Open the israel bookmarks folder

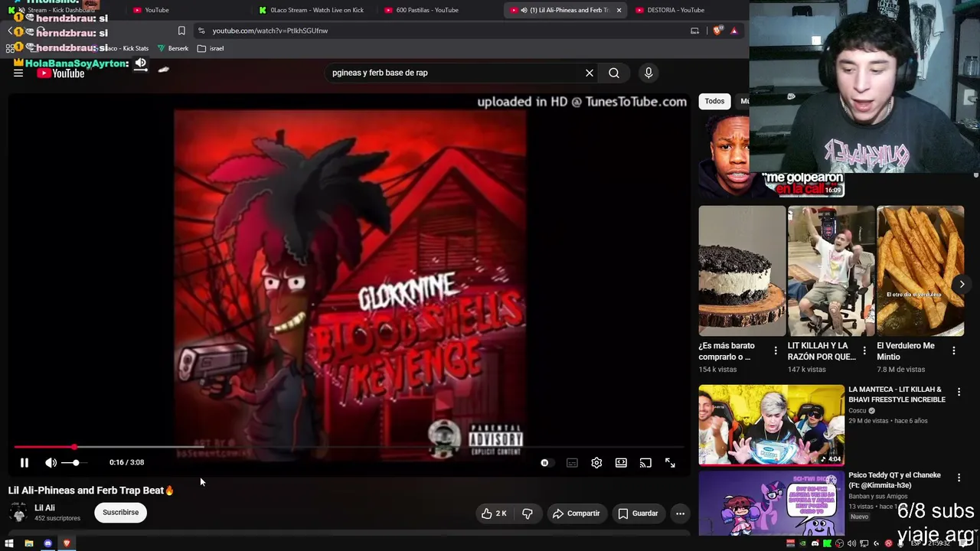(x=211, y=48)
